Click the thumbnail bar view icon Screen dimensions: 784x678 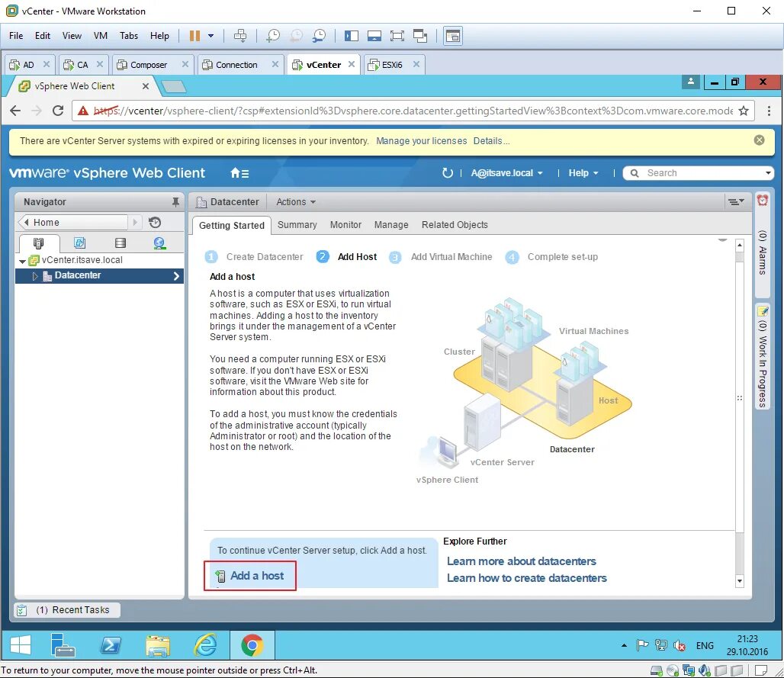(374, 36)
